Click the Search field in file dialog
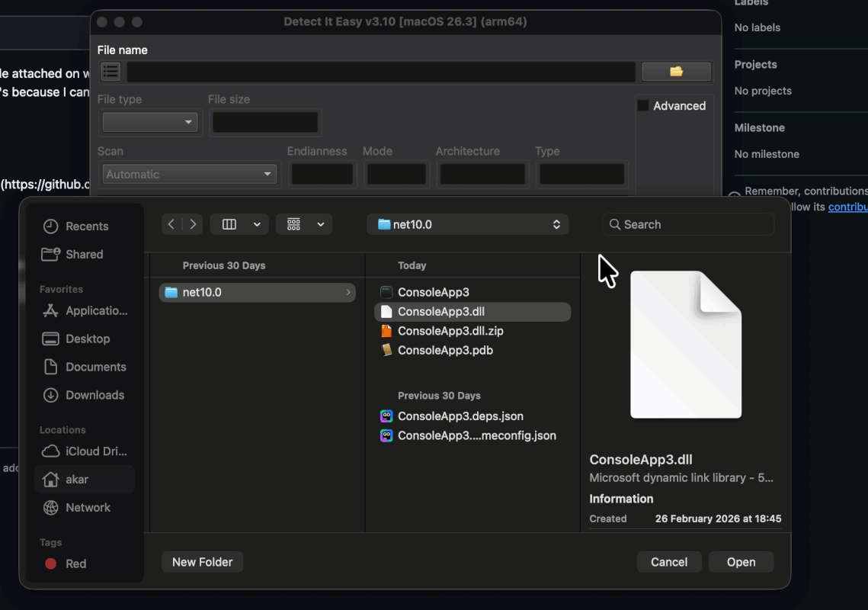This screenshot has height=610, width=868. (688, 224)
